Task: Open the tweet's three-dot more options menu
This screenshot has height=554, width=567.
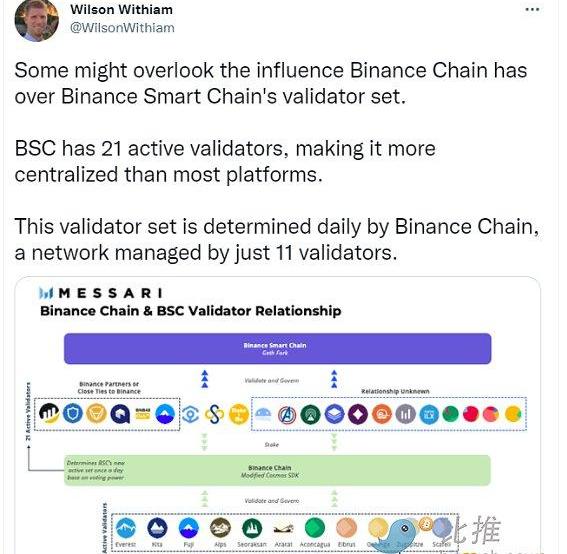Action: click(532, 10)
